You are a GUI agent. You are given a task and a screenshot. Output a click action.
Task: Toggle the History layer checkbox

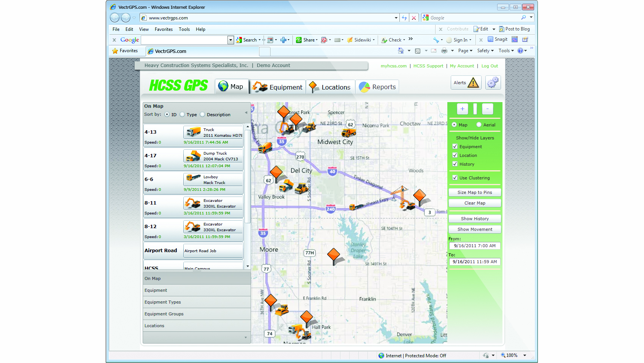[455, 164]
